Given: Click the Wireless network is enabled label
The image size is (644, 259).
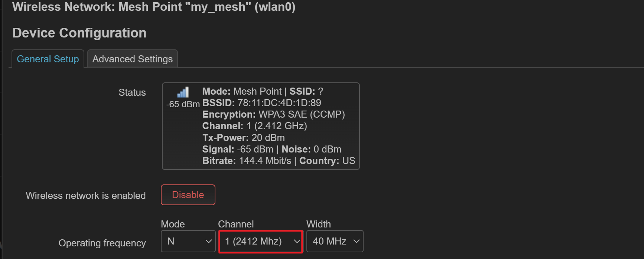Looking at the screenshot, I should (x=85, y=196).
